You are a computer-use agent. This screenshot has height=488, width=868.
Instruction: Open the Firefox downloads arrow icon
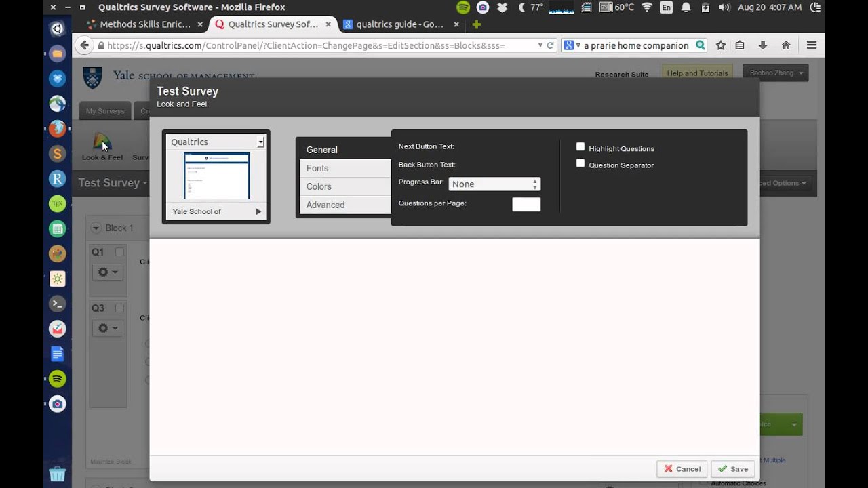(763, 45)
